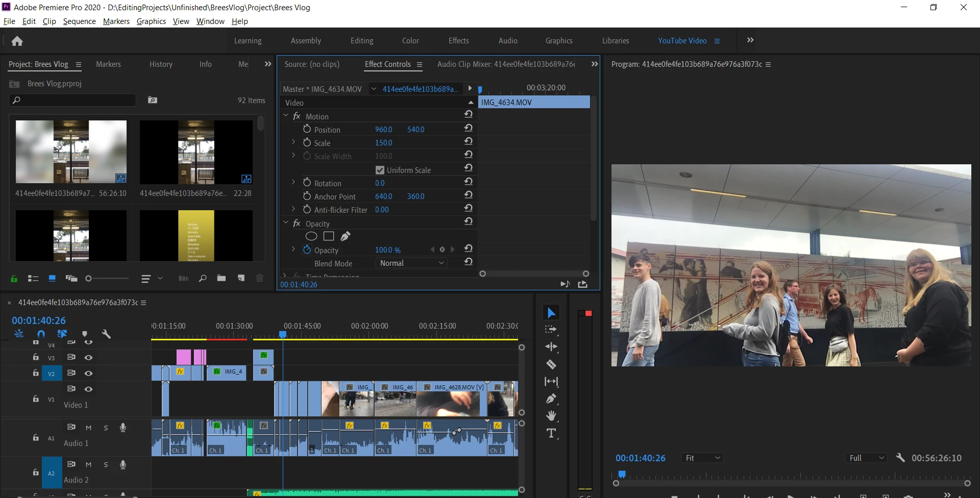Show more workspaces overflow chevron
This screenshot has width=980, height=498.
click(x=750, y=40)
